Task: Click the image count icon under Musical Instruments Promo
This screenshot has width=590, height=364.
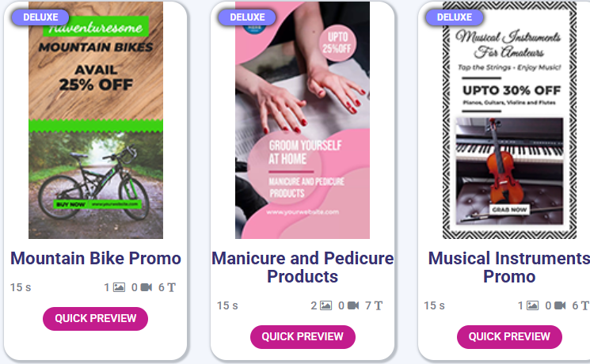Action: 532,305
